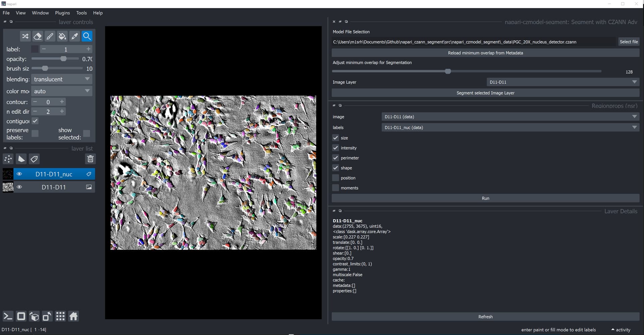Hide the D11-D11_nuc layer
This screenshot has width=644, height=335.
tap(19, 174)
